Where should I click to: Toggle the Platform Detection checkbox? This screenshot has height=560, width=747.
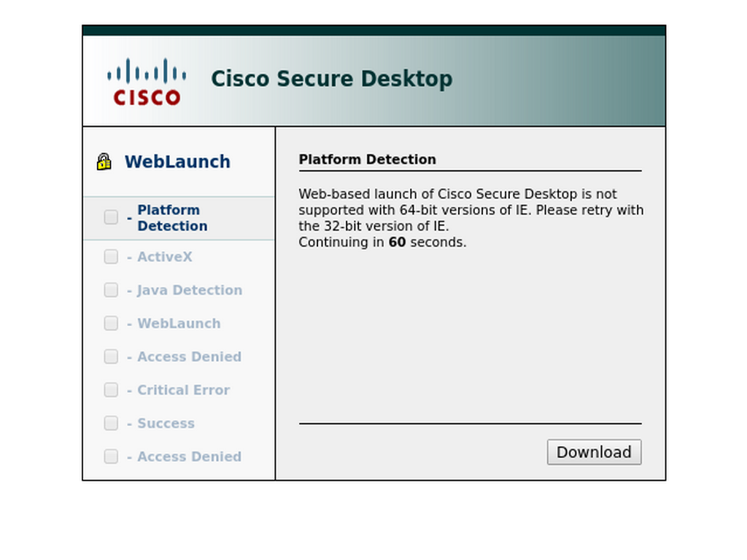point(111,217)
